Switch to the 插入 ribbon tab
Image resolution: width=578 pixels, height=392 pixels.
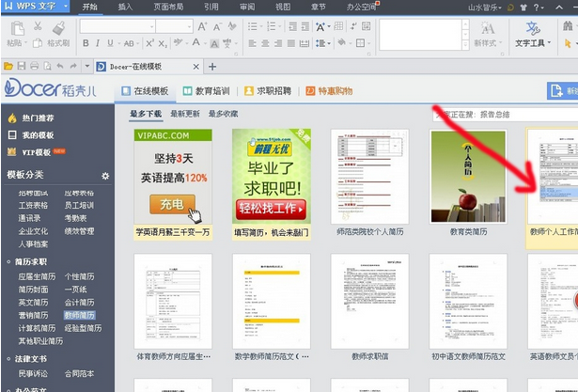pyautogui.click(x=125, y=7)
